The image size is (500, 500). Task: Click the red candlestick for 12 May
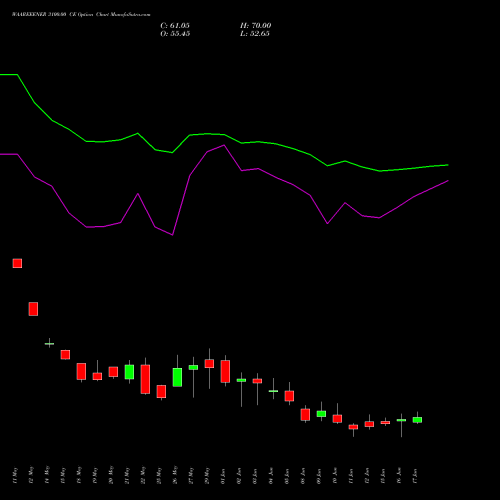click(x=33, y=309)
